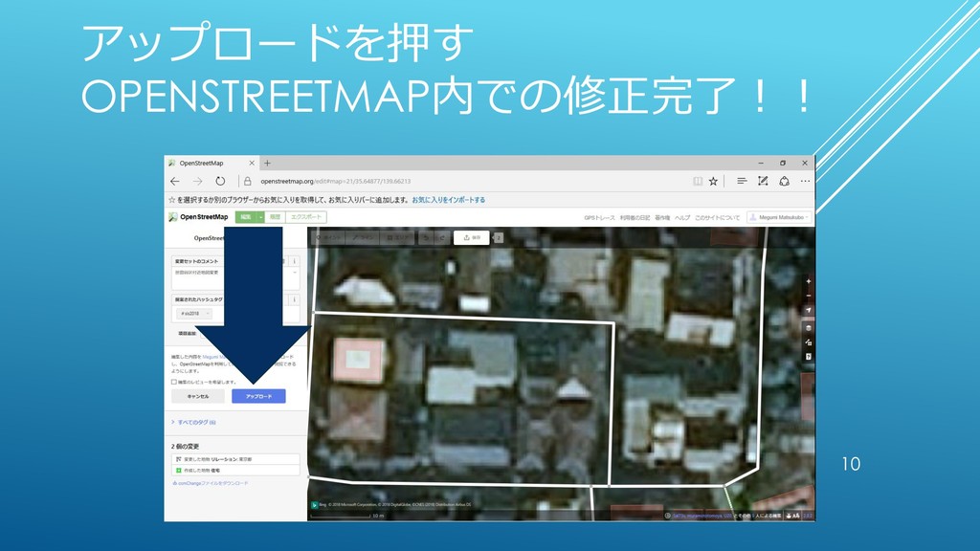The width and height of the screenshot is (980, 551).
Task: Open the エクスポート export tab
Action: (305, 217)
